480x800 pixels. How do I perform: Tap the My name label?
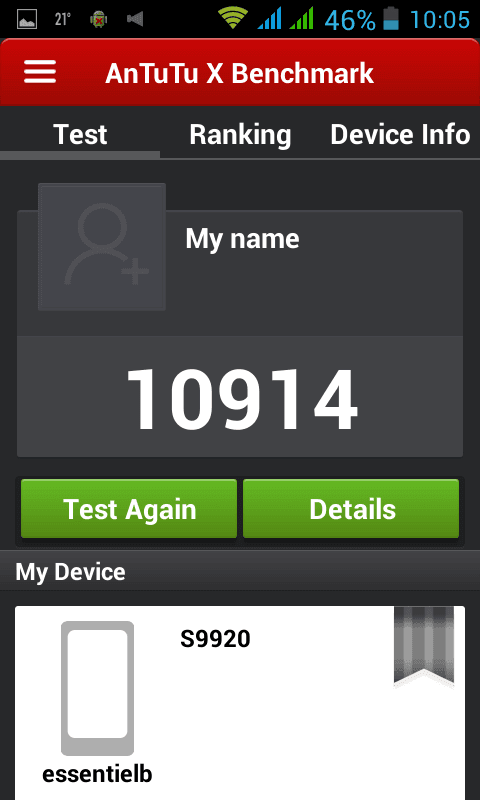242,239
